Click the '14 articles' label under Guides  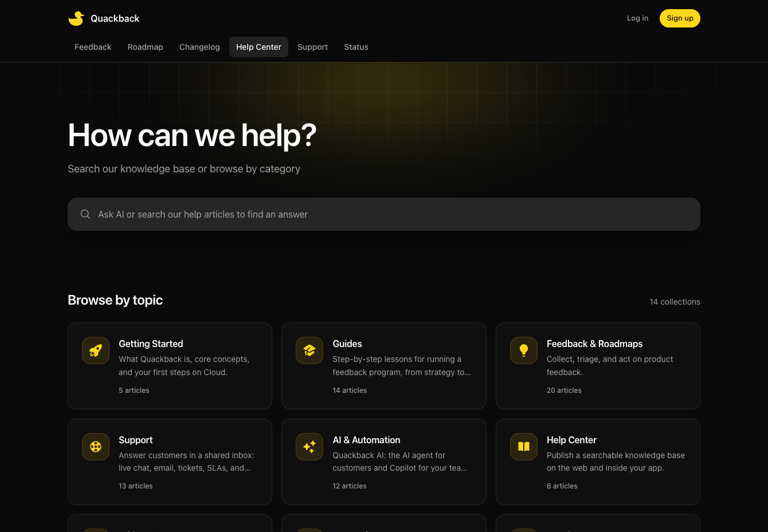click(x=350, y=391)
